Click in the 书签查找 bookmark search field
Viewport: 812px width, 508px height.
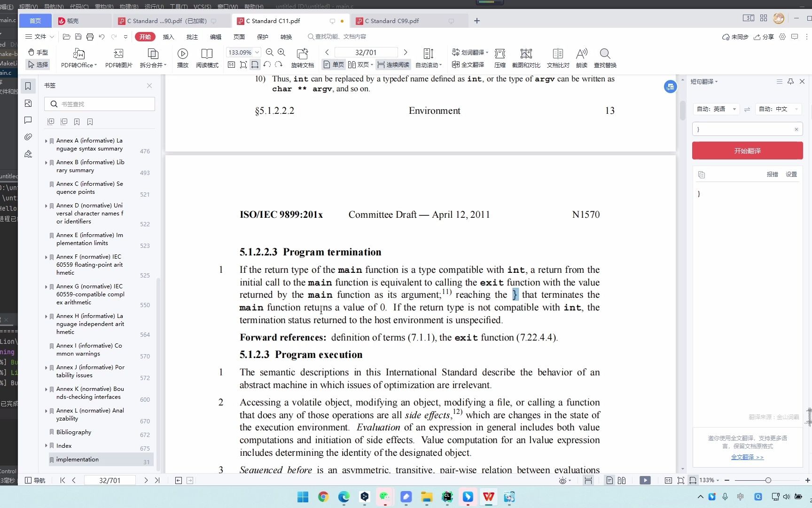coord(100,104)
